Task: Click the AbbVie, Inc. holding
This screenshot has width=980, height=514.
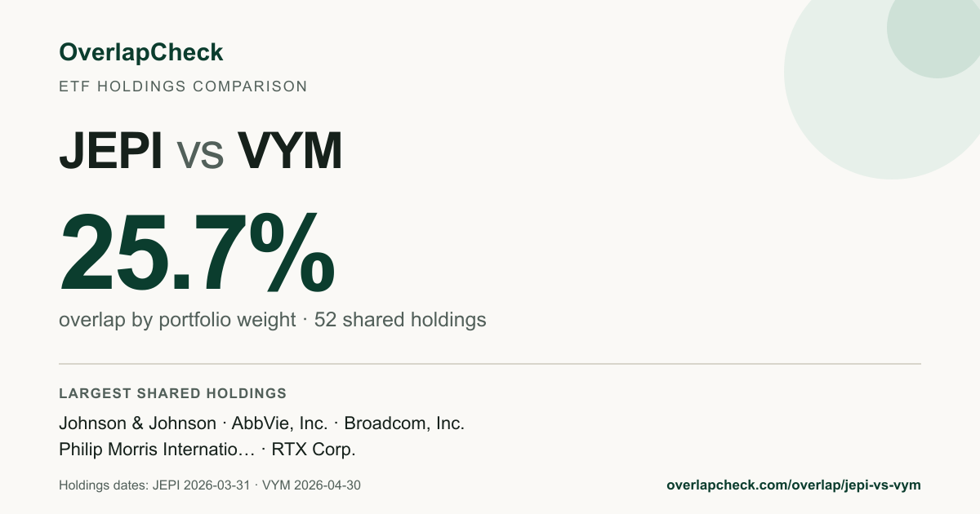Action: [x=280, y=423]
